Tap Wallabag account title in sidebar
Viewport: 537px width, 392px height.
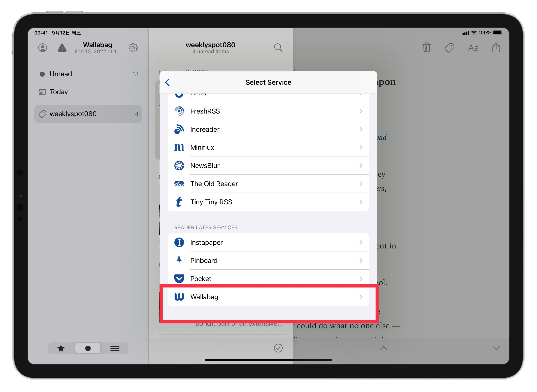[x=98, y=45]
